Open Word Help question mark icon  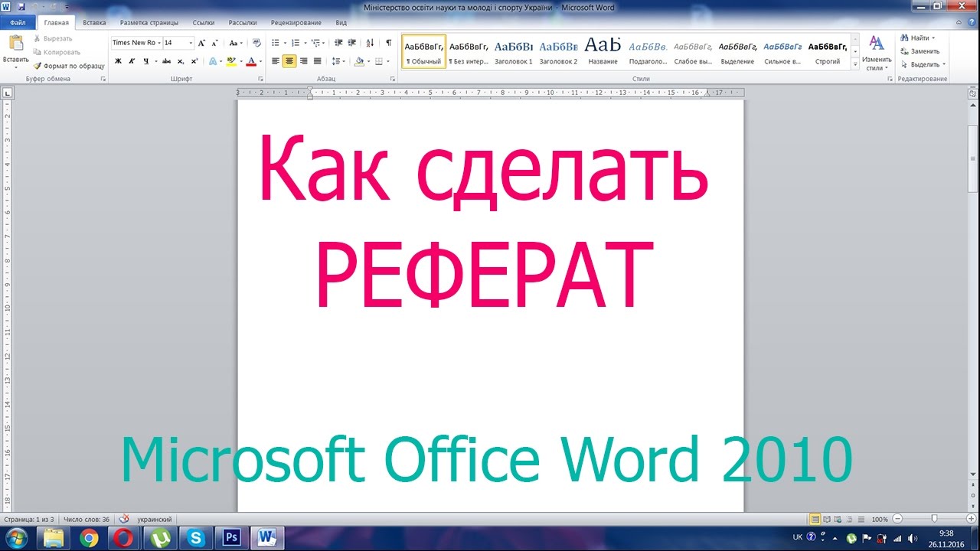972,23
